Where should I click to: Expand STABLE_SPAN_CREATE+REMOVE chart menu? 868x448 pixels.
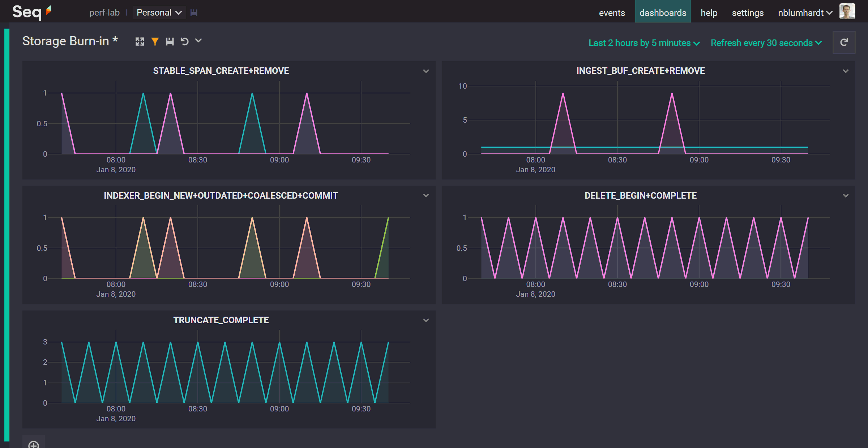[426, 71]
